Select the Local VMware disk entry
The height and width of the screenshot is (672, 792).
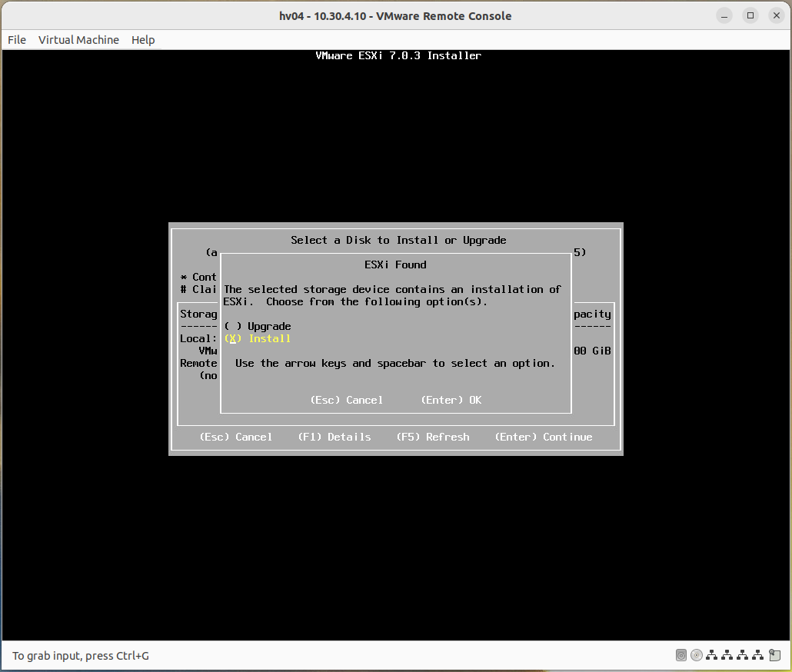coord(196,338)
